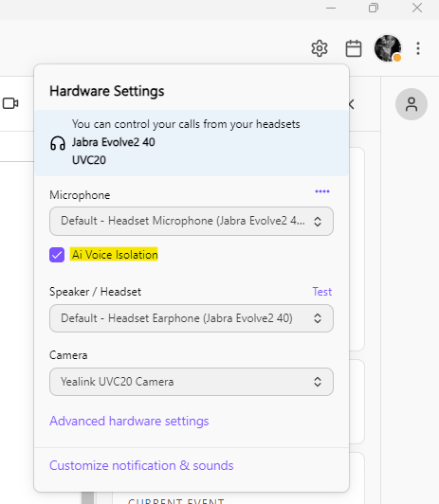Uncheck the Ai Voice Isolation checkbox
Image resolution: width=439 pixels, height=504 pixels.
57,255
